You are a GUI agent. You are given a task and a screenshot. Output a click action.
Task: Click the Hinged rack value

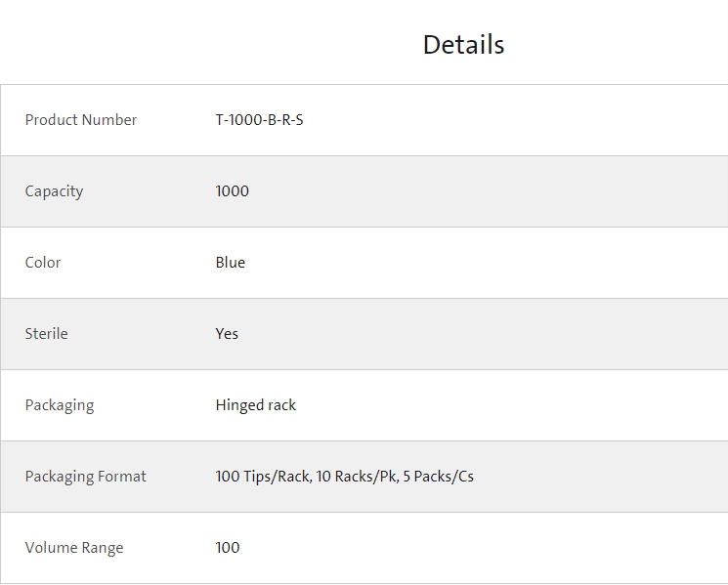pos(255,405)
